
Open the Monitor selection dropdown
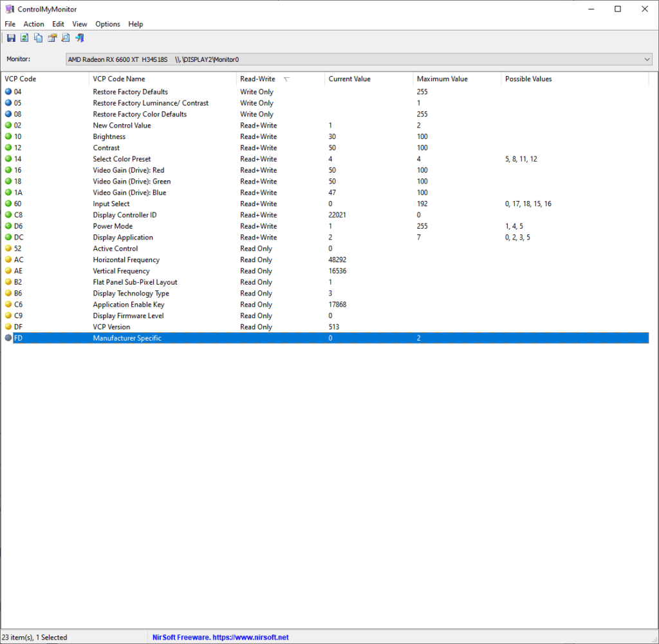[x=647, y=59]
